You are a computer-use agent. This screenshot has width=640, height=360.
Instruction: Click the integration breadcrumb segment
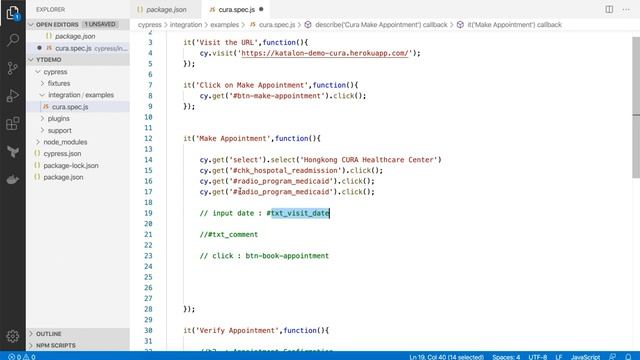[x=186, y=25]
